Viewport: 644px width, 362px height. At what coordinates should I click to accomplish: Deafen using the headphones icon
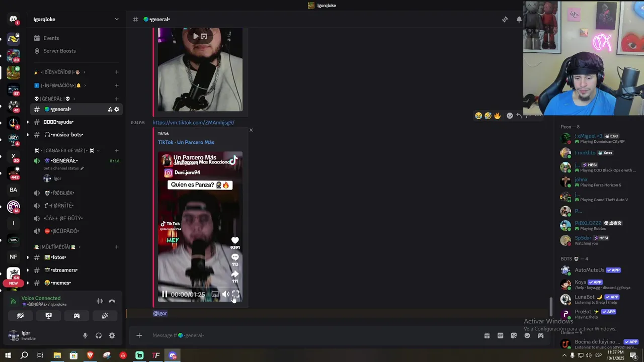[x=99, y=335]
